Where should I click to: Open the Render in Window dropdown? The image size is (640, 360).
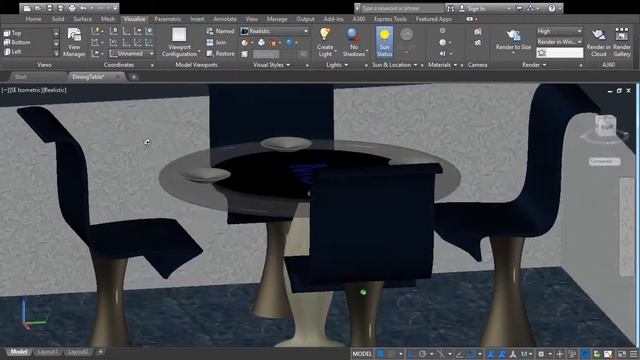[x=559, y=42]
